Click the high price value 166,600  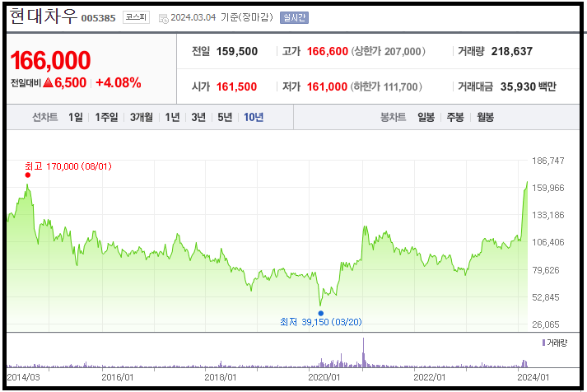click(x=328, y=51)
